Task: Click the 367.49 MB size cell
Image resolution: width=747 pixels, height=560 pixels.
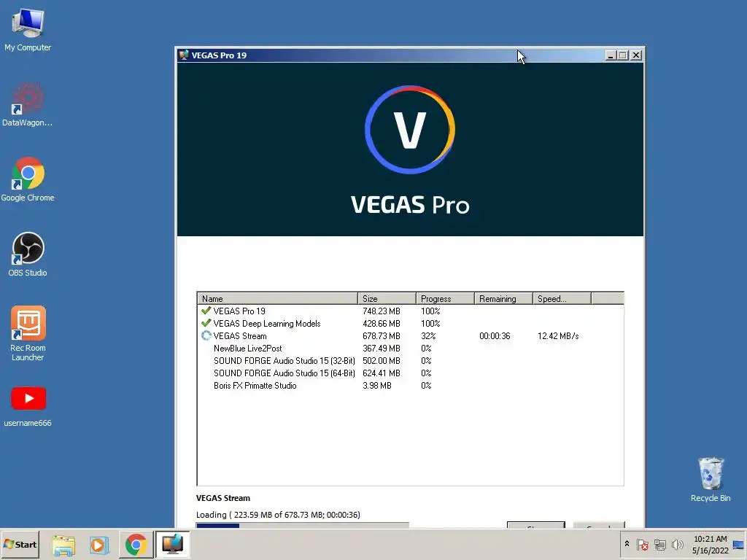Action: (381, 348)
